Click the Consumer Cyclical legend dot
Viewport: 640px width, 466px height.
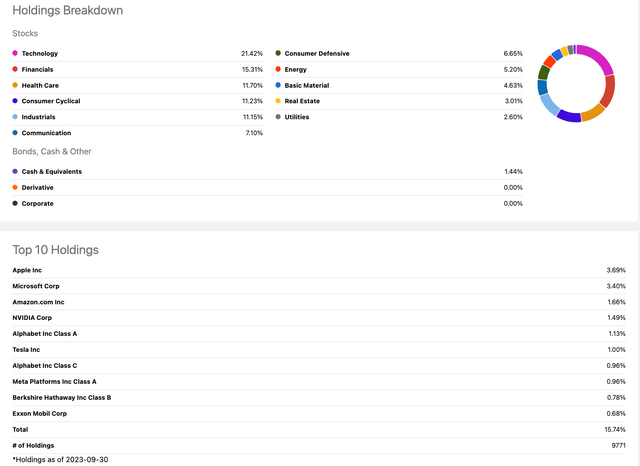[x=15, y=102]
